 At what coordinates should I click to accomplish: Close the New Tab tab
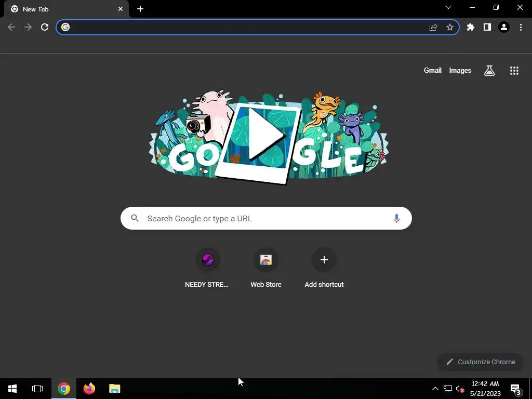pos(121,9)
